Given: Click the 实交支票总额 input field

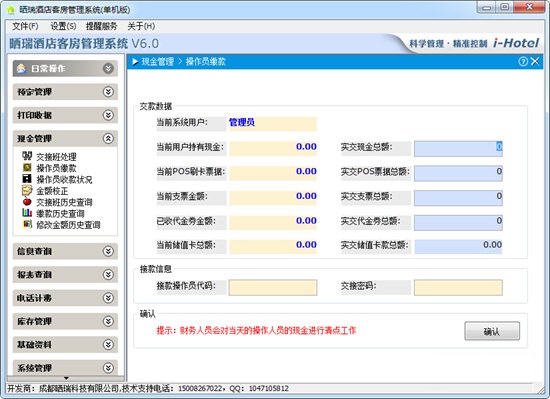Looking at the screenshot, I should point(458,198).
